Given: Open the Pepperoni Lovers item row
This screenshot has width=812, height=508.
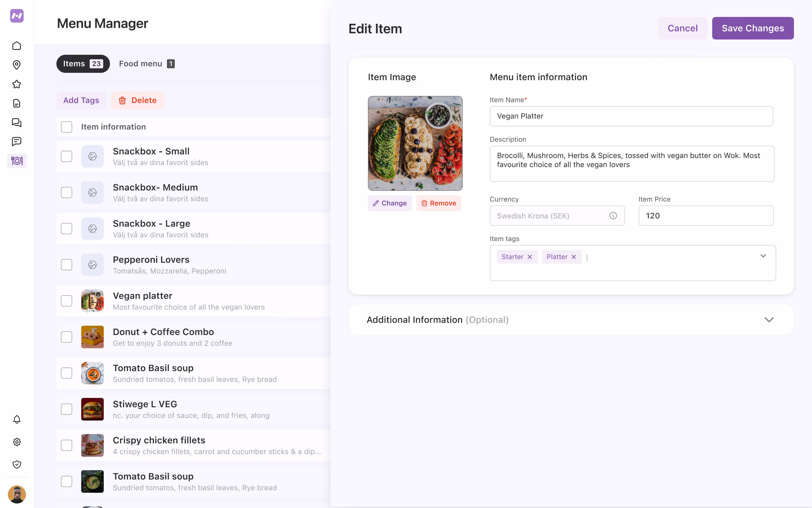Looking at the screenshot, I should coord(193,265).
